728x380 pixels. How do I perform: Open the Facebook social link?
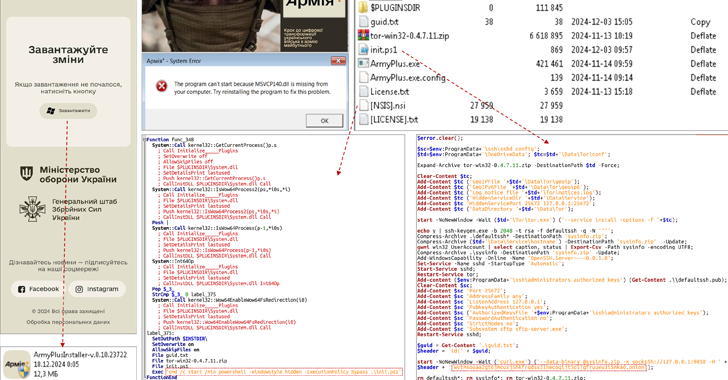pyautogui.click(x=38, y=289)
